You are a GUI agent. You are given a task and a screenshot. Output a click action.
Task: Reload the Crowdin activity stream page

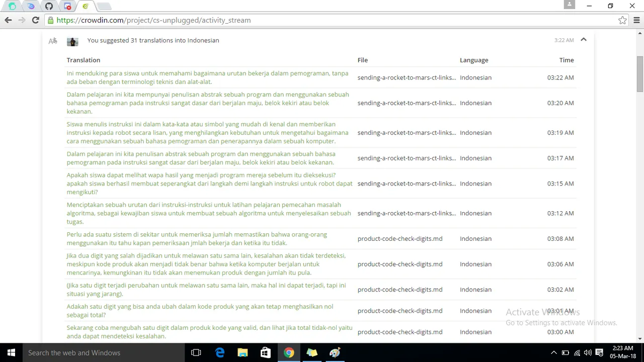35,20
